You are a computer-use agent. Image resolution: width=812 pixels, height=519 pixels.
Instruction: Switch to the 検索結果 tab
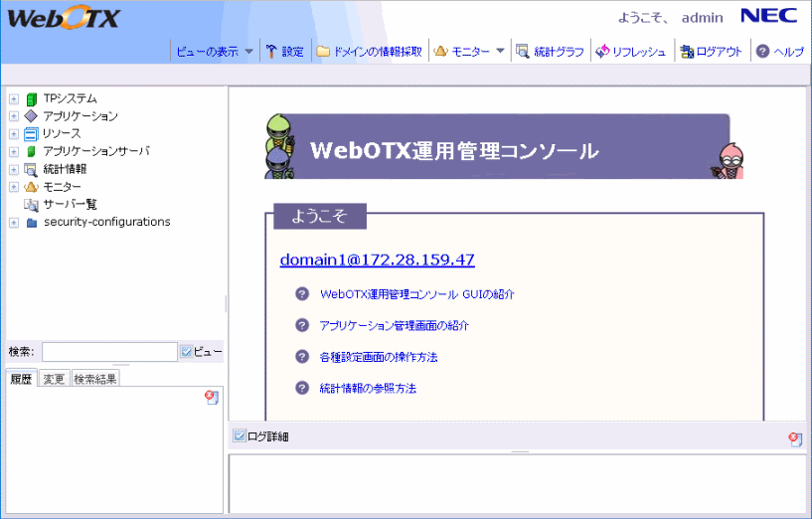(x=95, y=379)
